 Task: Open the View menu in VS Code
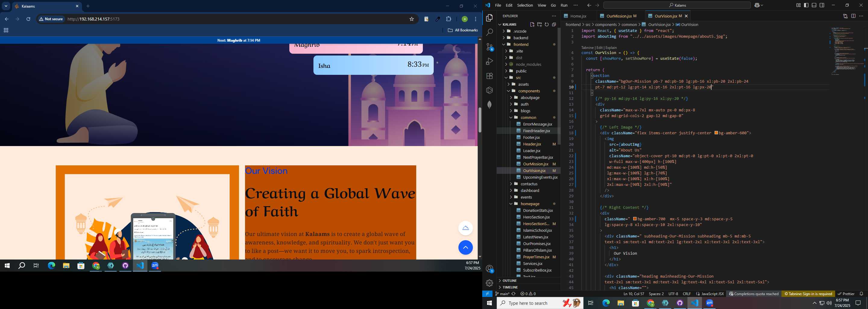(x=542, y=5)
